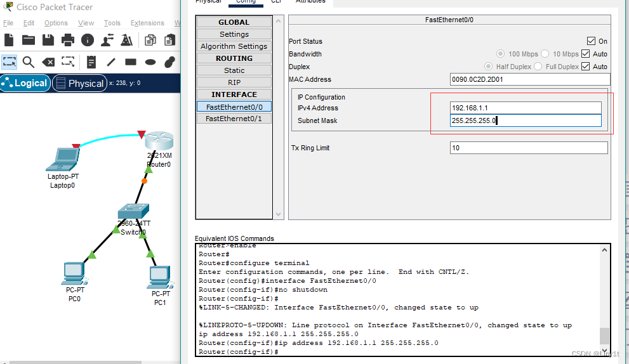Open the RIP routing section

tap(234, 82)
